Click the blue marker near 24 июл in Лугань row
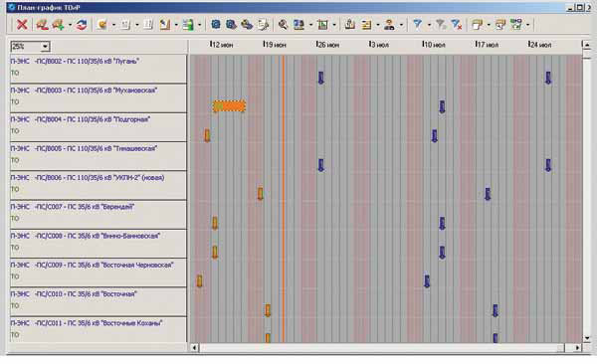Screen dimensions: 597x364 548,78
